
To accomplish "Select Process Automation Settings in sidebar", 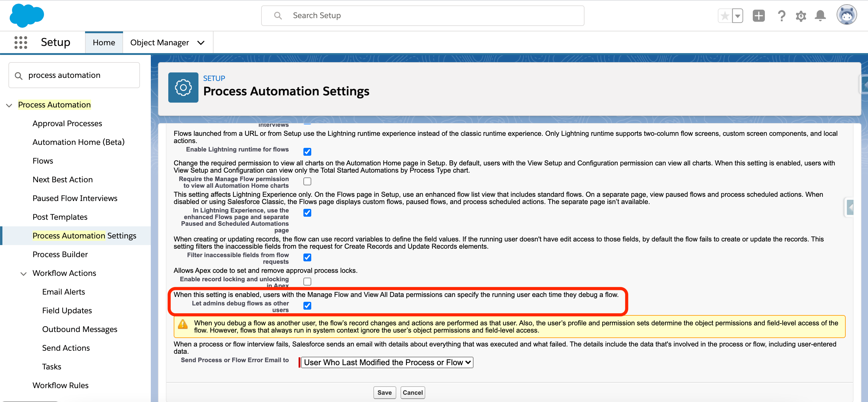I will (84, 236).
